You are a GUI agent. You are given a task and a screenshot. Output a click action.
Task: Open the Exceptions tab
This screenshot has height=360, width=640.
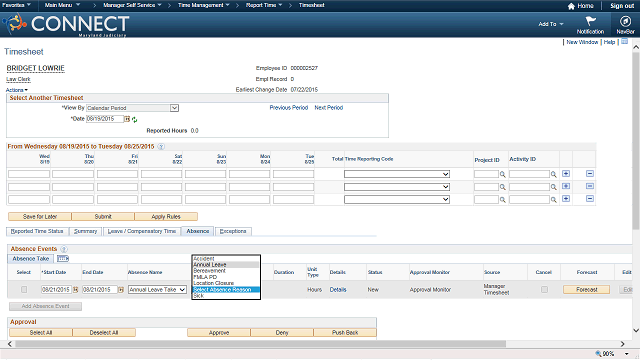coord(233,231)
